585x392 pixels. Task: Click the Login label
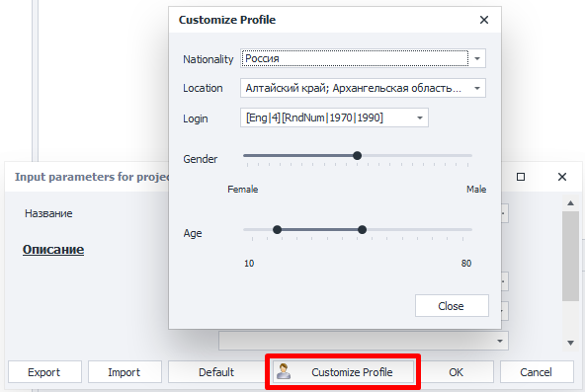click(196, 118)
